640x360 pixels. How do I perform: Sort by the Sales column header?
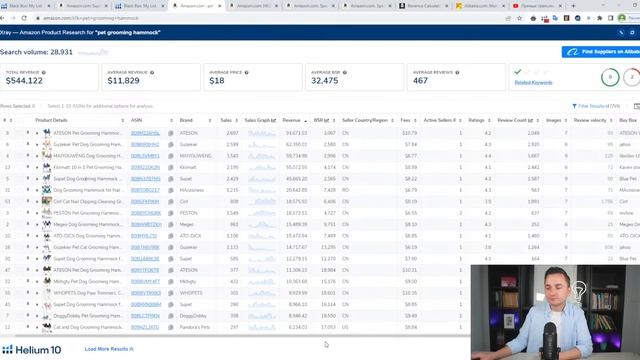[226, 120]
